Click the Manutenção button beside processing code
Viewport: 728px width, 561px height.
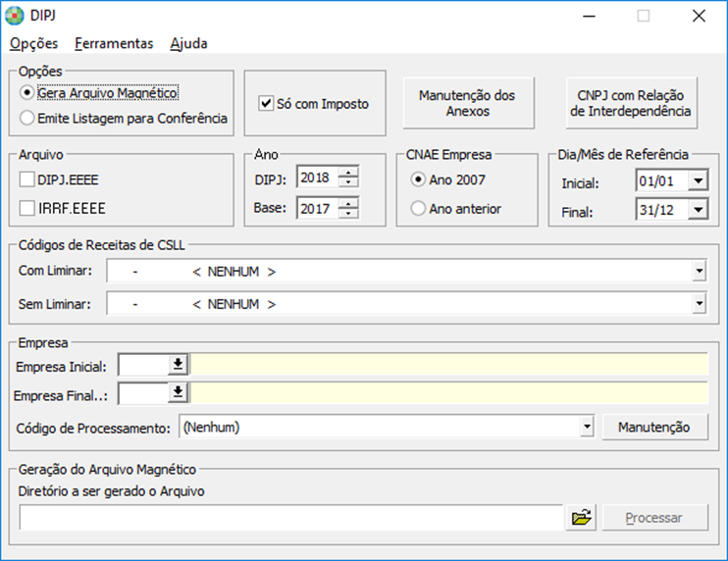655,427
